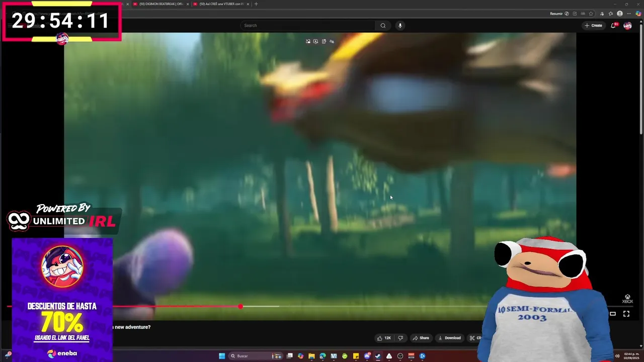Open Copilot icon in browser toolbar
The height and width of the screenshot is (362, 644).
(x=638, y=14)
